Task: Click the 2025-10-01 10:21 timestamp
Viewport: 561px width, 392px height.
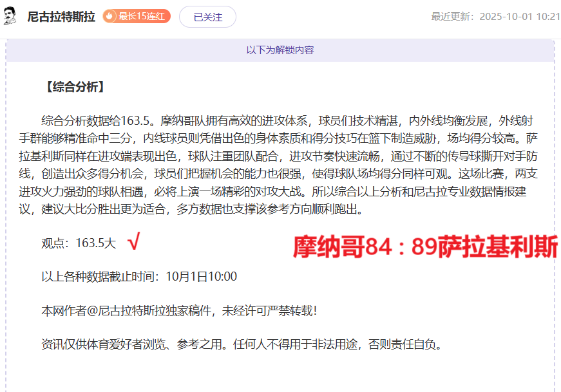Action: pos(520,17)
